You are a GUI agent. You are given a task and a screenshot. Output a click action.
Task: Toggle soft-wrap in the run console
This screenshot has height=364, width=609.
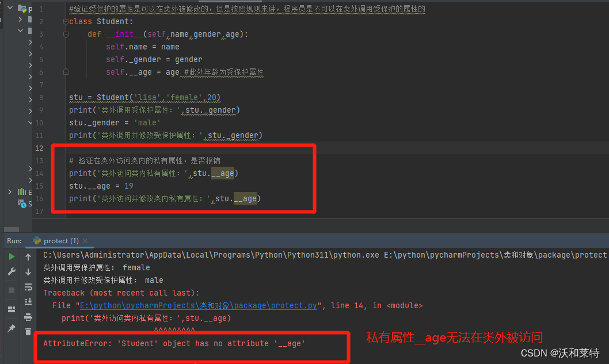(x=28, y=287)
